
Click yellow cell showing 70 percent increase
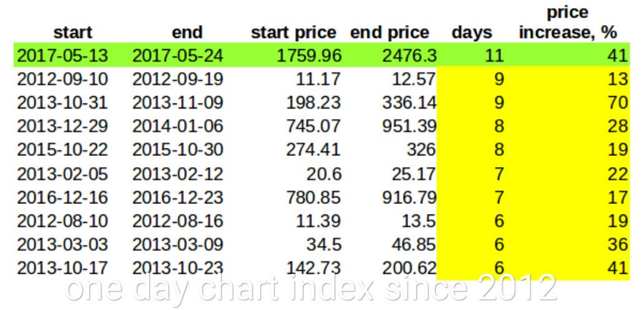pyautogui.click(x=617, y=102)
